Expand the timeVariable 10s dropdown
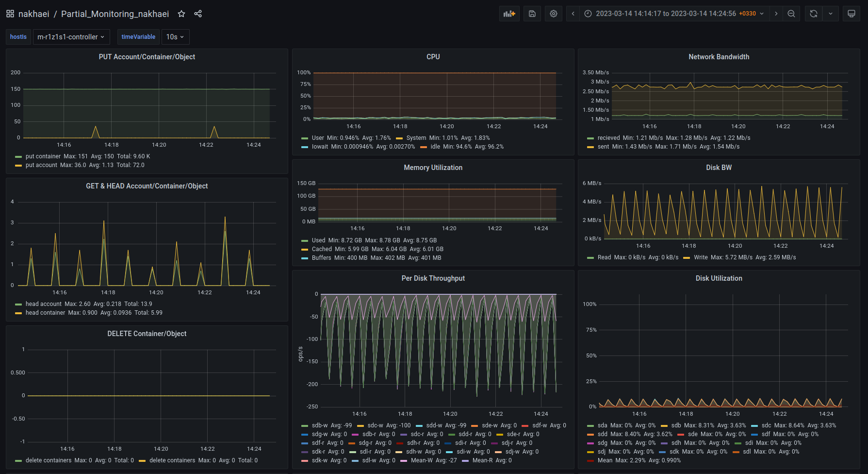The image size is (868, 474). tap(175, 37)
